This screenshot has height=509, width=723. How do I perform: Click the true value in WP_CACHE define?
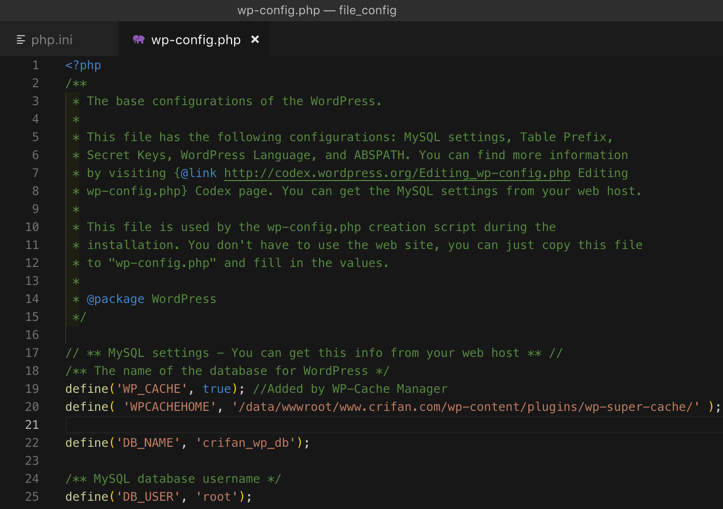pos(216,389)
